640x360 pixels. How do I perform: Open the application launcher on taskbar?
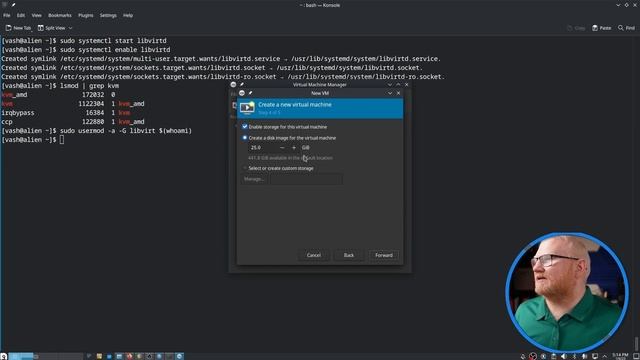[x=4, y=356]
